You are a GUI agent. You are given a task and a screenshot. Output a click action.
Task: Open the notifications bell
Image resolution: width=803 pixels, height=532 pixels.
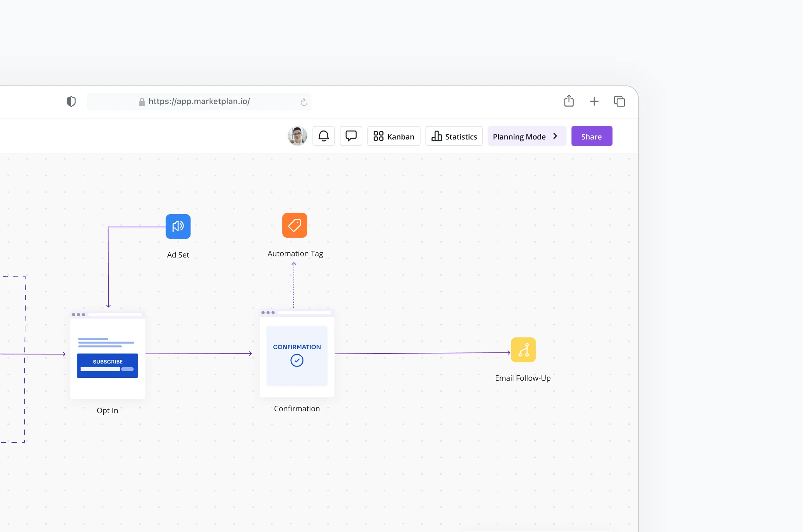click(x=324, y=136)
